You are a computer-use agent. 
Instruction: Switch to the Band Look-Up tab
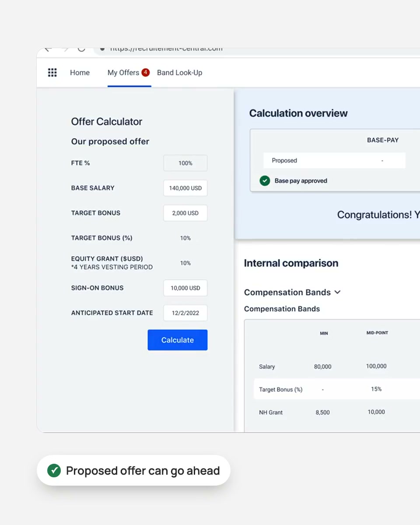click(180, 73)
